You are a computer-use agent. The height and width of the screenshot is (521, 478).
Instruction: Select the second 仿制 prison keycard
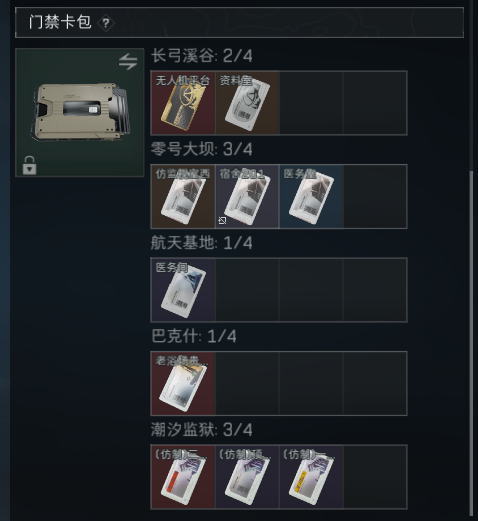247,477
